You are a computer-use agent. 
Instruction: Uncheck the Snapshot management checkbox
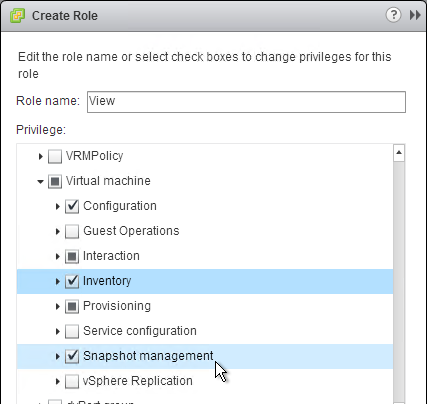(x=72, y=356)
